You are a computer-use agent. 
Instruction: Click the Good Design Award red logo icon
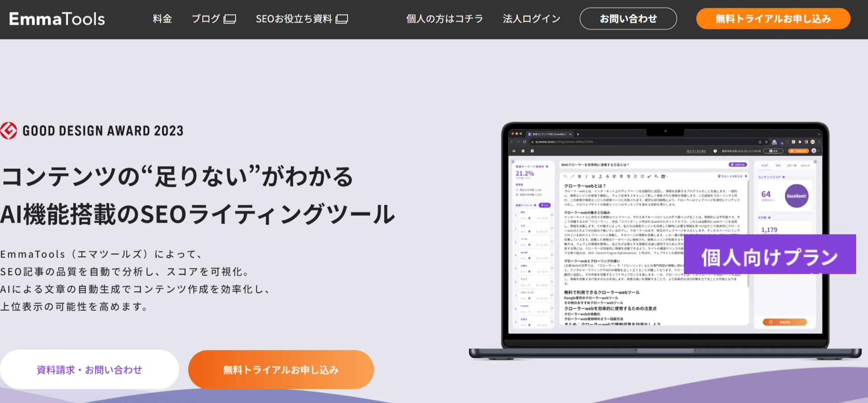[x=9, y=131]
